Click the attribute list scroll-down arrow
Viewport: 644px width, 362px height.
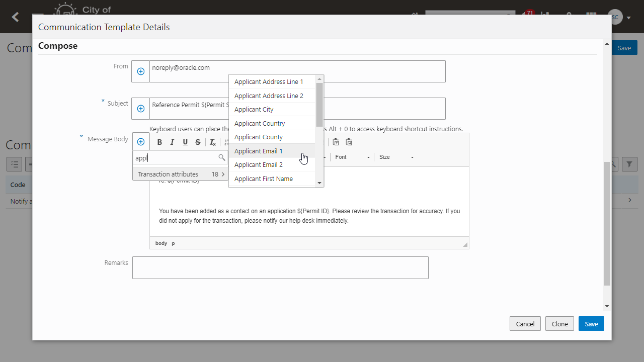[x=319, y=183]
